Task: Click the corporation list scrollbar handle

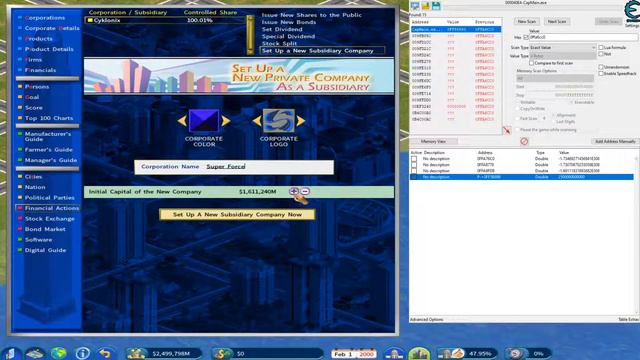Action: 250,35
